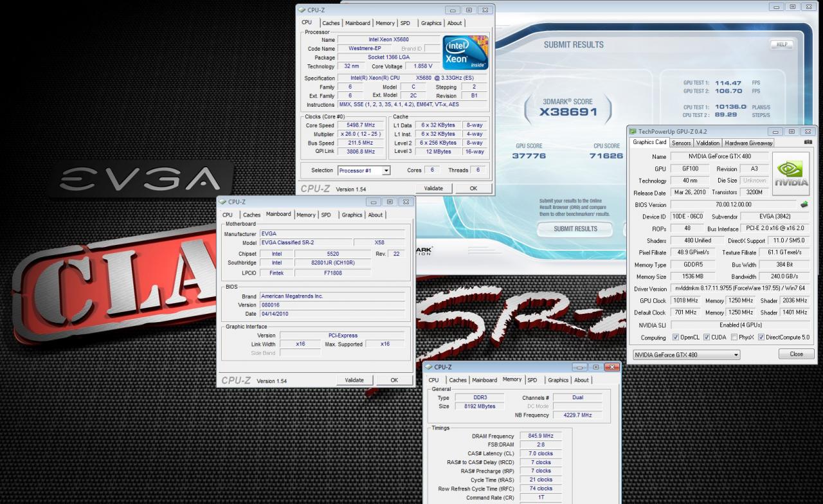The height and width of the screenshot is (504, 823).
Task: Click OK in top CPU-Z window
Action: click(x=473, y=188)
